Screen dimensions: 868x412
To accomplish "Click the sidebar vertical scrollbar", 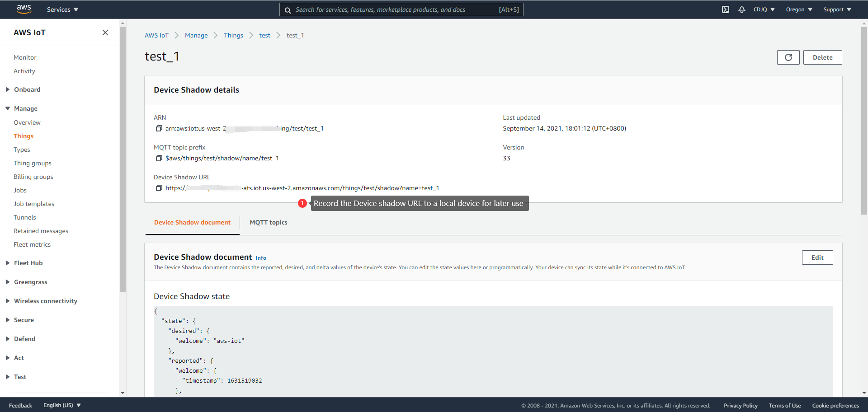I will 123,159.
